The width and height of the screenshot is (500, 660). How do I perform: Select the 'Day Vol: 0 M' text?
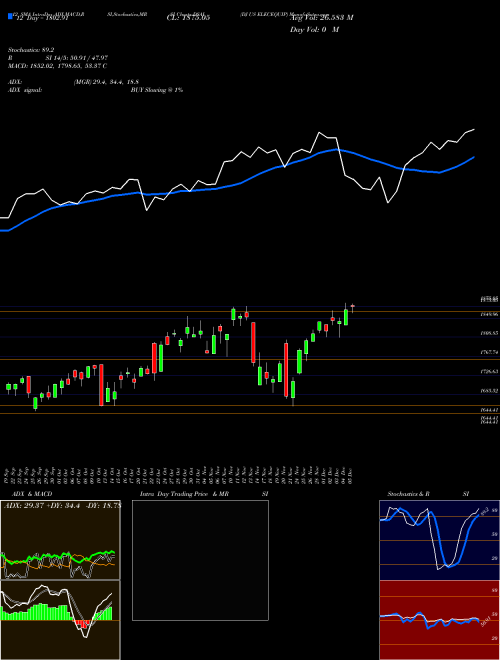click(x=314, y=30)
